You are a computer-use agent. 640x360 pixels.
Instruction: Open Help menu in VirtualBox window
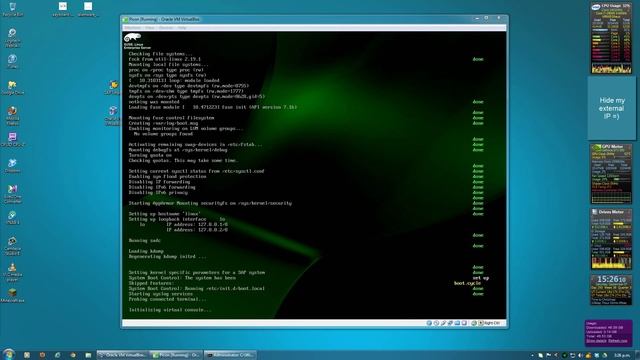tap(182, 28)
